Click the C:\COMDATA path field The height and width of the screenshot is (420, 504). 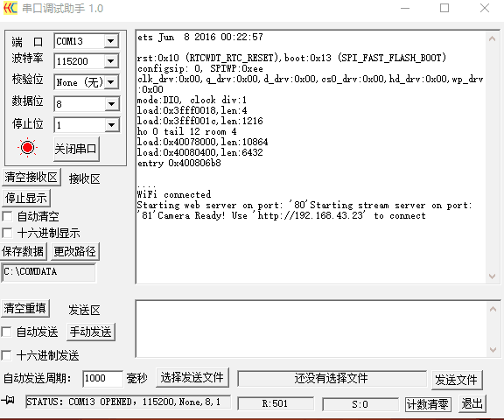tap(48, 272)
